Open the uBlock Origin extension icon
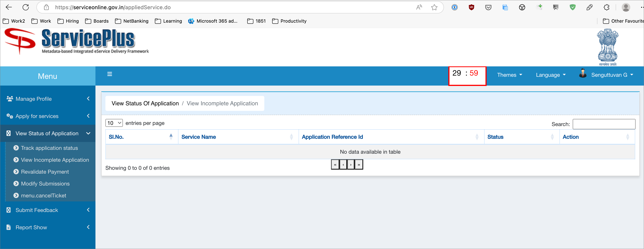Image resolution: width=644 pixels, height=249 pixels. pos(472,7)
